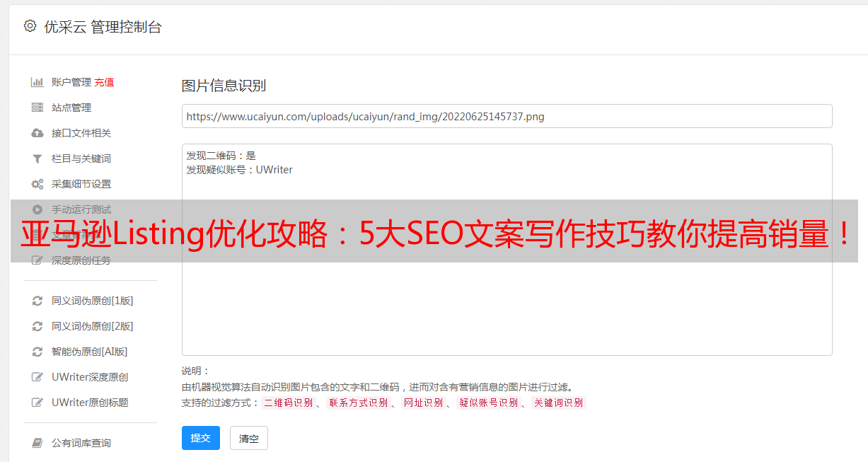The width and height of the screenshot is (868, 462).
Task: Click the cloud upload icon for 接口文件相关
Action: click(x=37, y=133)
